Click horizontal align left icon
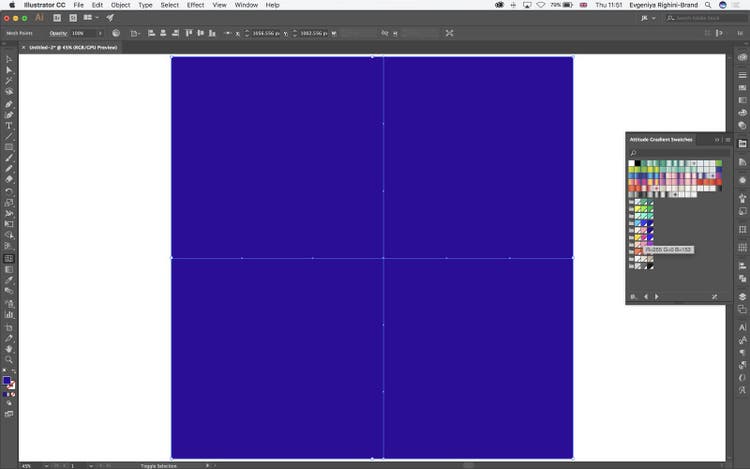750x469 pixels. point(152,33)
